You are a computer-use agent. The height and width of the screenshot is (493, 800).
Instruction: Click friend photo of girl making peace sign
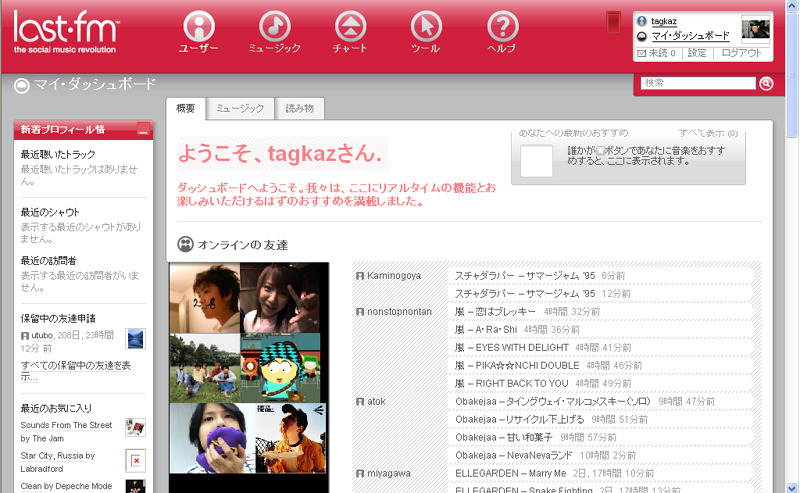click(x=280, y=298)
